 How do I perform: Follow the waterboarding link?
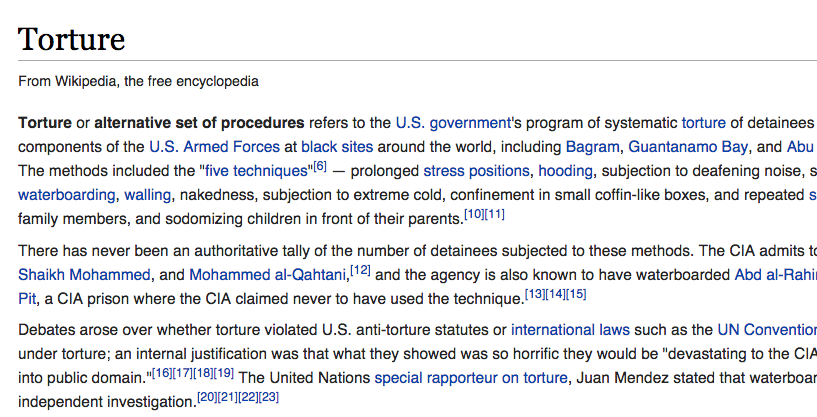(67, 195)
